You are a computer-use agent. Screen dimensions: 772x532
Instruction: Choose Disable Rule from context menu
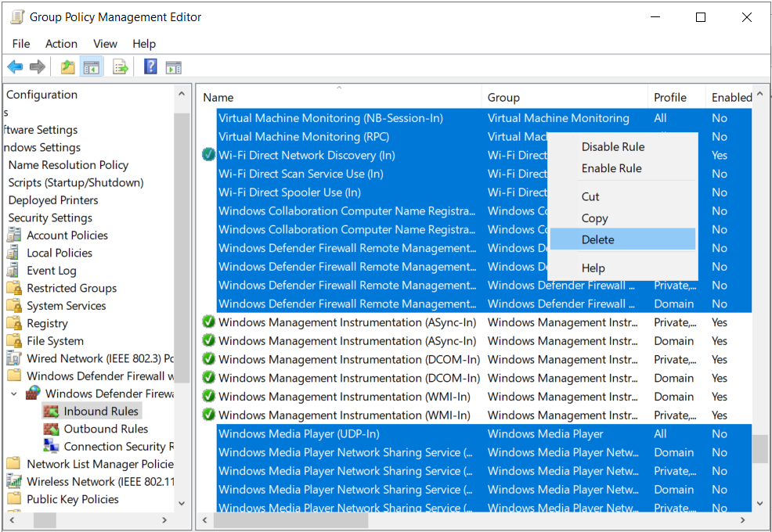point(622,146)
